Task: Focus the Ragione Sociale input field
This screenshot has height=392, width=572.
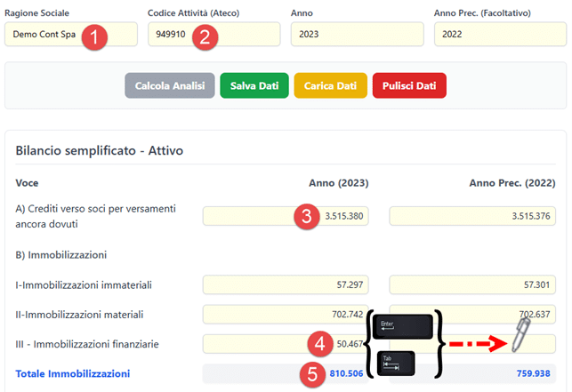Action: [x=71, y=35]
